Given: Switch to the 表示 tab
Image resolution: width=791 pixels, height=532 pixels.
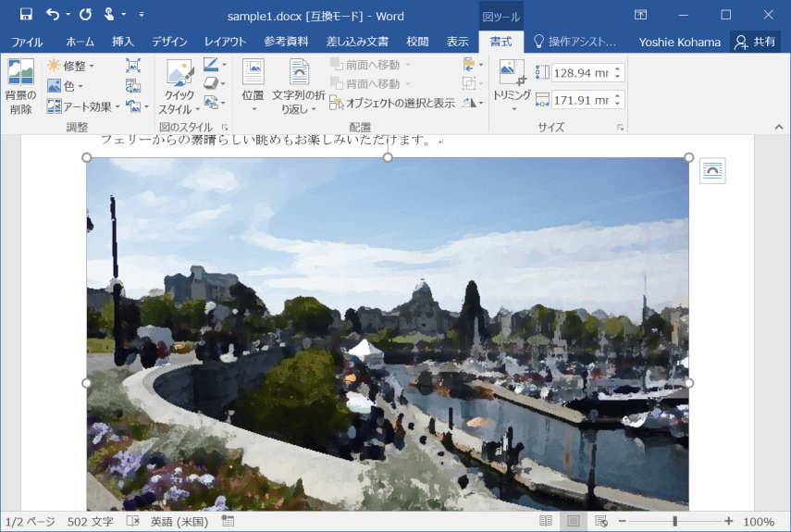Looking at the screenshot, I should pyautogui.click(x=457, y=42).
